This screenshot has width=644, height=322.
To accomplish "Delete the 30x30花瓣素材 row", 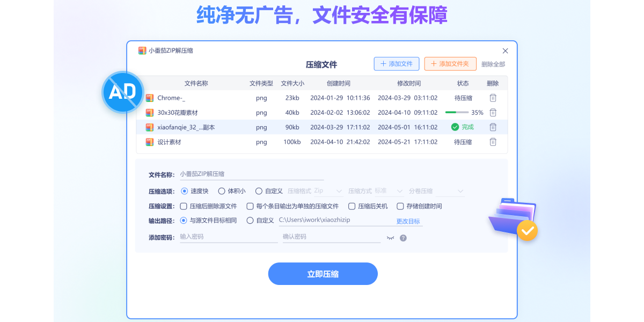I will 493,113.
